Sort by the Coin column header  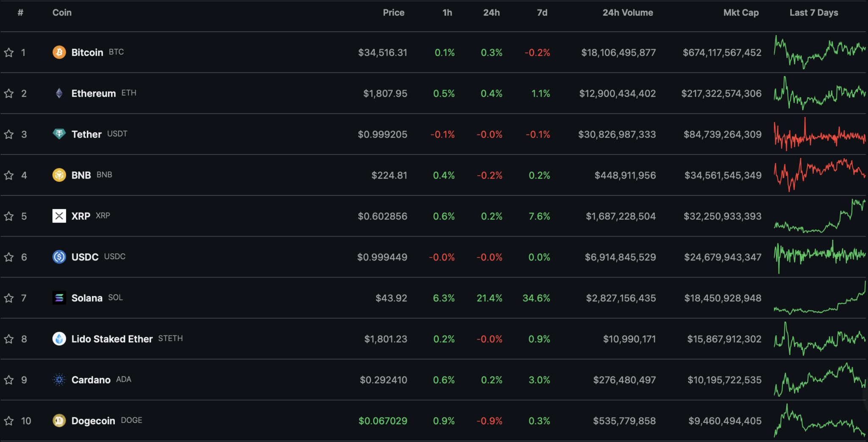(x=62, y=13)
